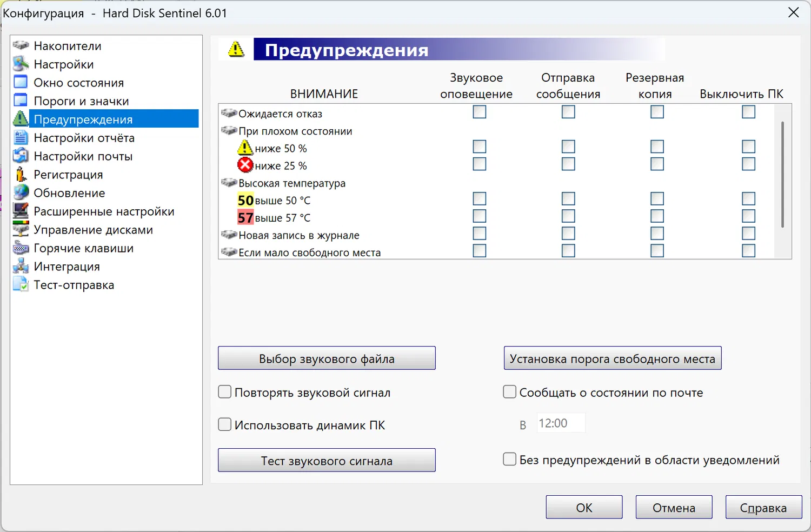Click the disk icon beside Высокая температура
811x532 pixels.
pyautogui.click(x=229, y=182)
